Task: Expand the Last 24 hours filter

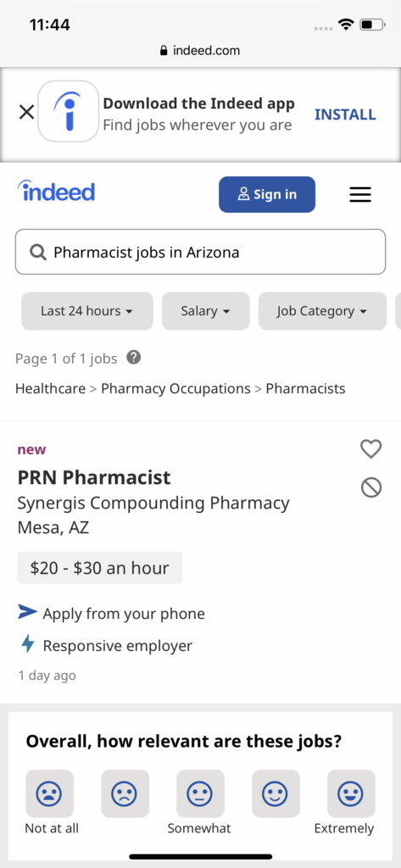Action: click(87, 311)
